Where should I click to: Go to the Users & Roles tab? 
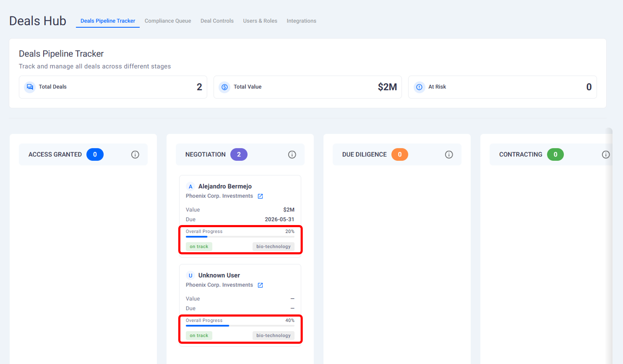pos(260,21)
